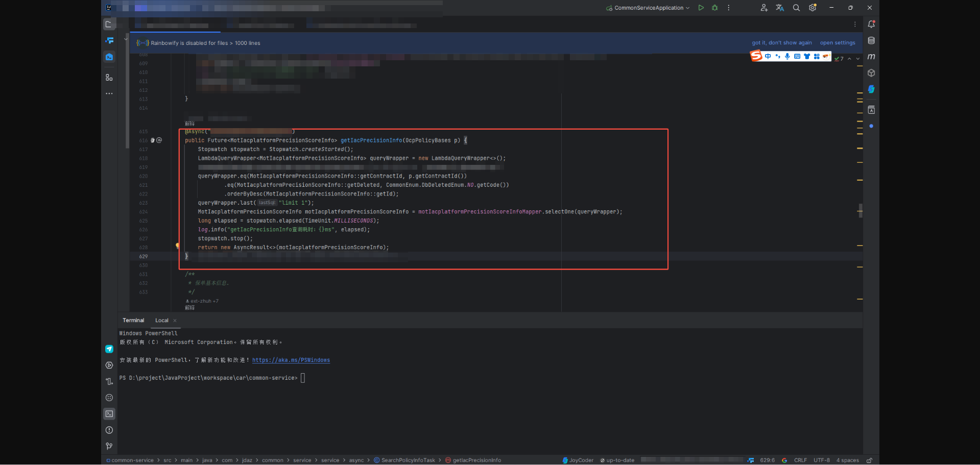The width and height of the screenshot is (980, 465).
Task: Open Search Everywhere with the magnifier icon
Action: click(796, 8)
